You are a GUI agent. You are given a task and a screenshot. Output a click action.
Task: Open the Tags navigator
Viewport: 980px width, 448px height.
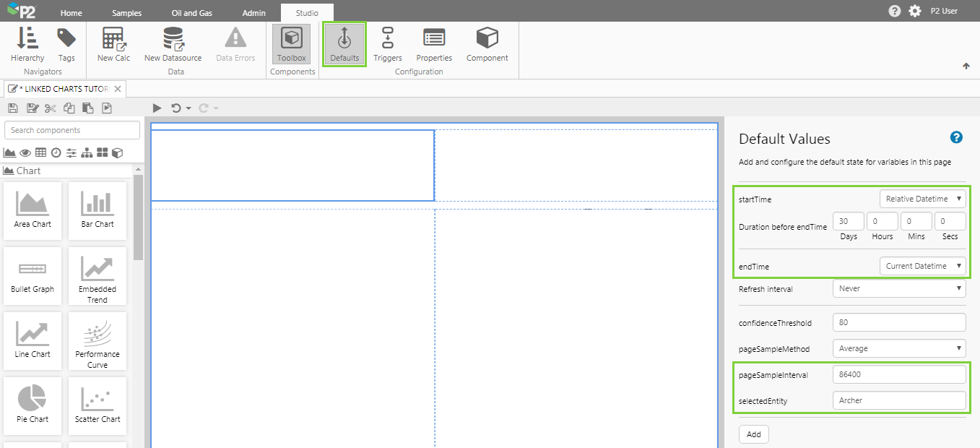click(66, 44)
